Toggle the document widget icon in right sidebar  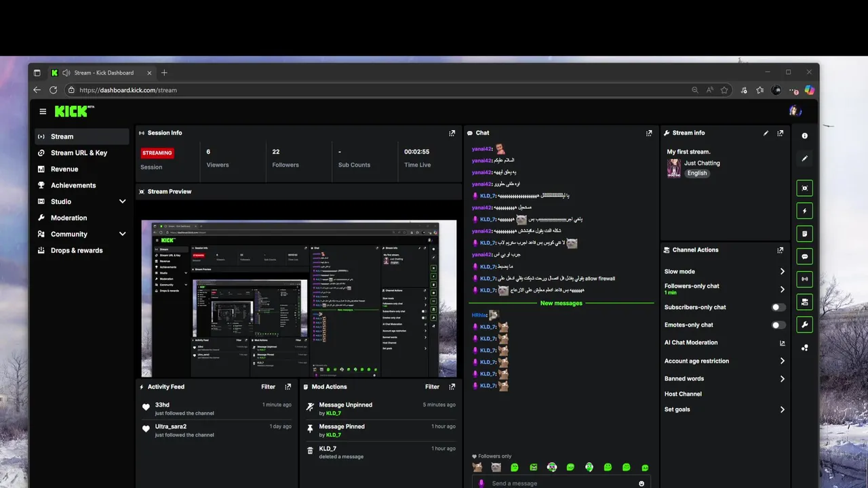click(x=805, y=234)
